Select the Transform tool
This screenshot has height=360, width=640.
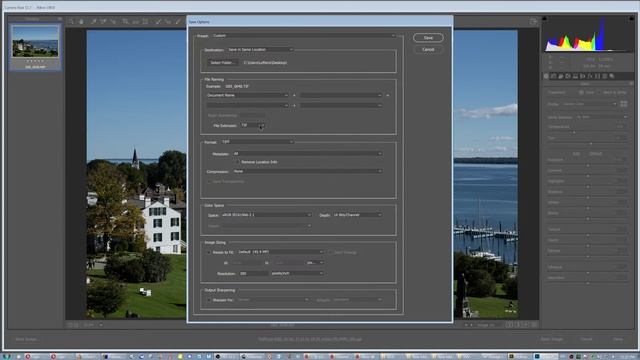pyautogui.click(x=145, y=22)
